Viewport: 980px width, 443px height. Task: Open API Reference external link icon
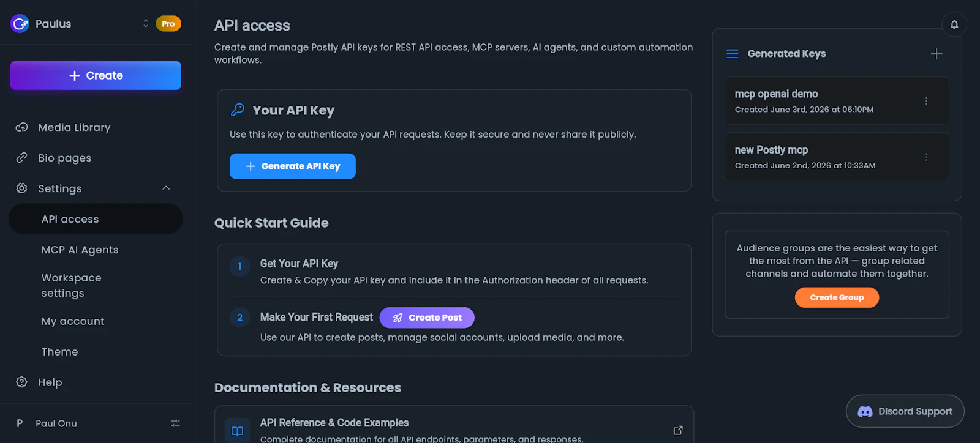[x=678, y=430]
